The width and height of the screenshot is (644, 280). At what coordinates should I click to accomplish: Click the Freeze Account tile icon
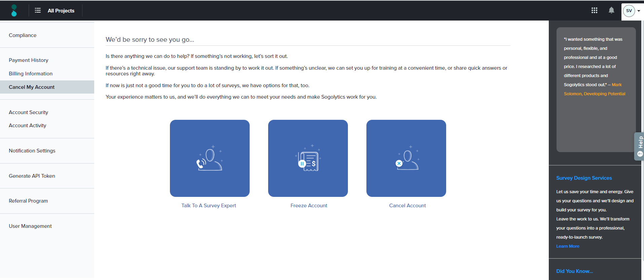point(308,158)
